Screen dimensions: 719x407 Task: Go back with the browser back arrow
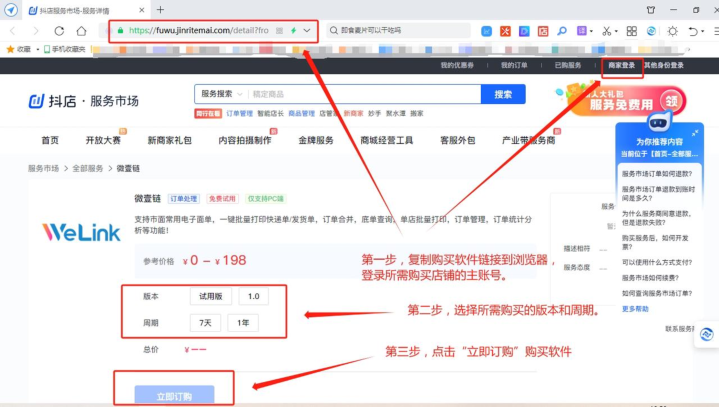pyautogui.click(x=13, y=31)
